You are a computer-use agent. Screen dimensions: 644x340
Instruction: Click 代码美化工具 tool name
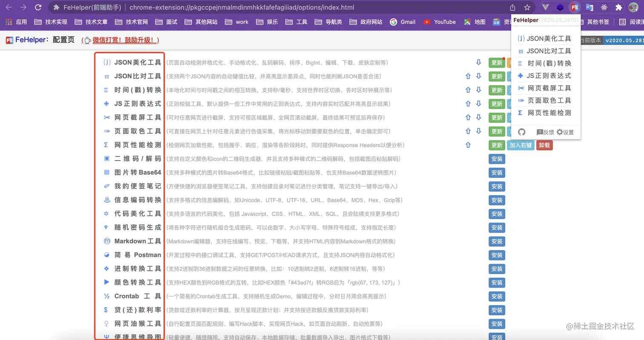(138, 213)
